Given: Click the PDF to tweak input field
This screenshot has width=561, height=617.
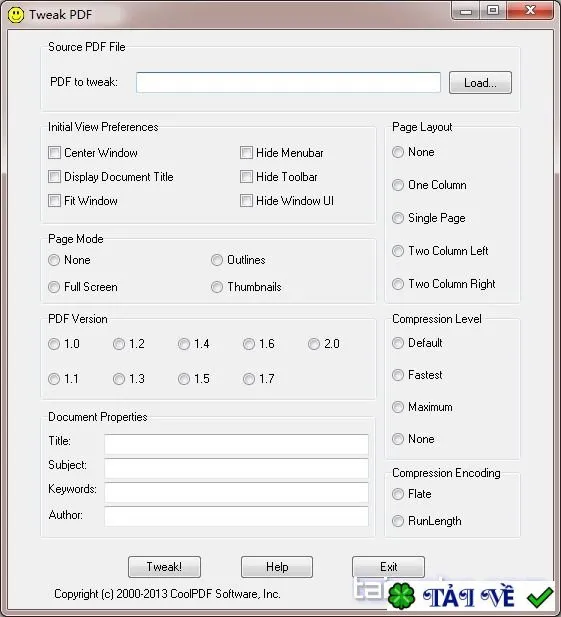Looking at the screenshot, I should pyautogui.click(x=288, y=82).
